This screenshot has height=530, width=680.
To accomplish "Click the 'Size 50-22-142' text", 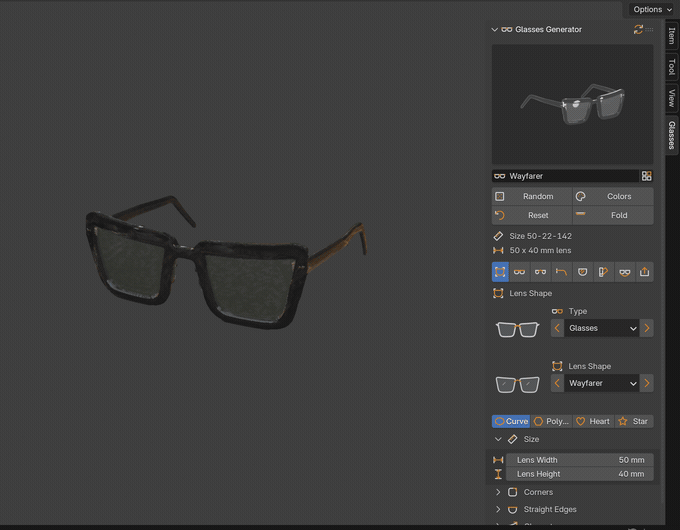I will [x=540, y=236].
